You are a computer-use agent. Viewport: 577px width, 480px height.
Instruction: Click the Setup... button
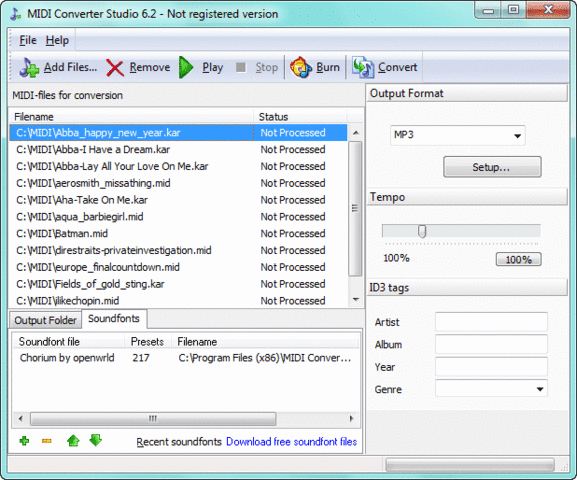tap(492, 167)
